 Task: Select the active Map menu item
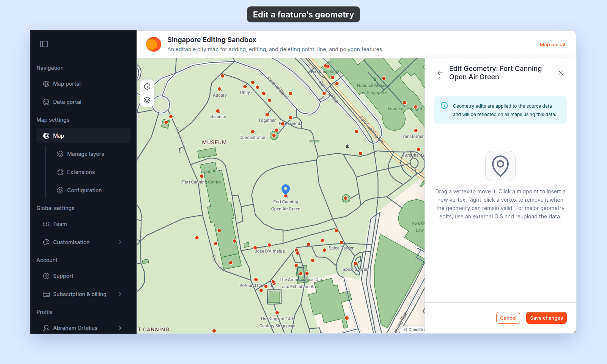83,136
